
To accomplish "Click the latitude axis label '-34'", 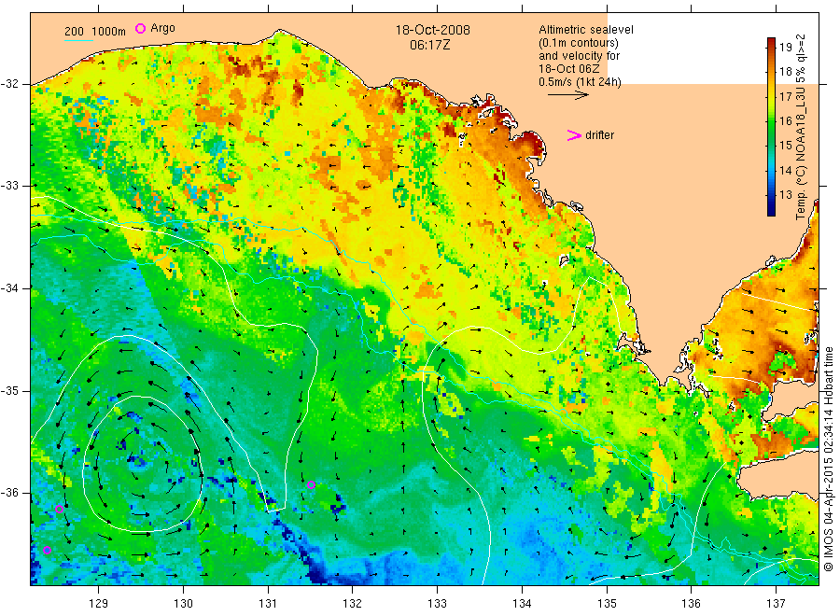I will 9,288.
